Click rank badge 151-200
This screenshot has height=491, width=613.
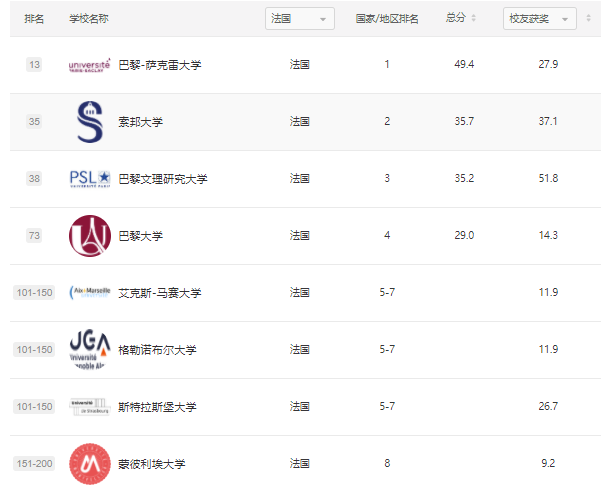point(34,464)
